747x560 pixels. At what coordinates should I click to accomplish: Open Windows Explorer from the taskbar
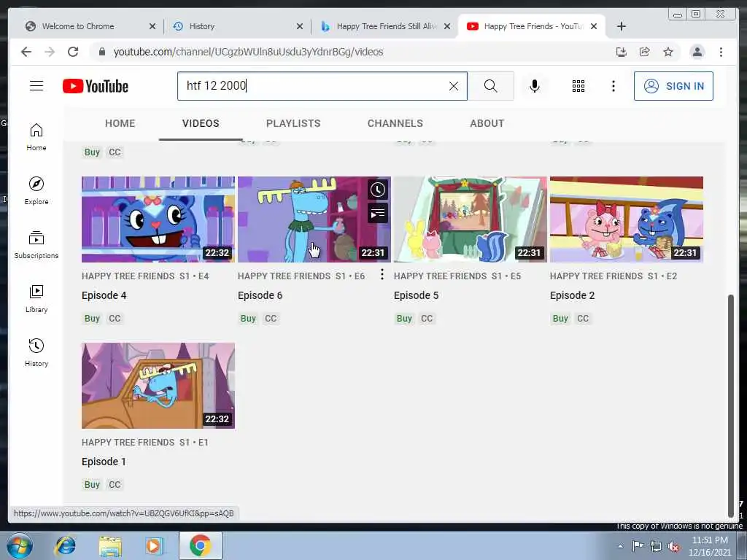click(110, 545)
